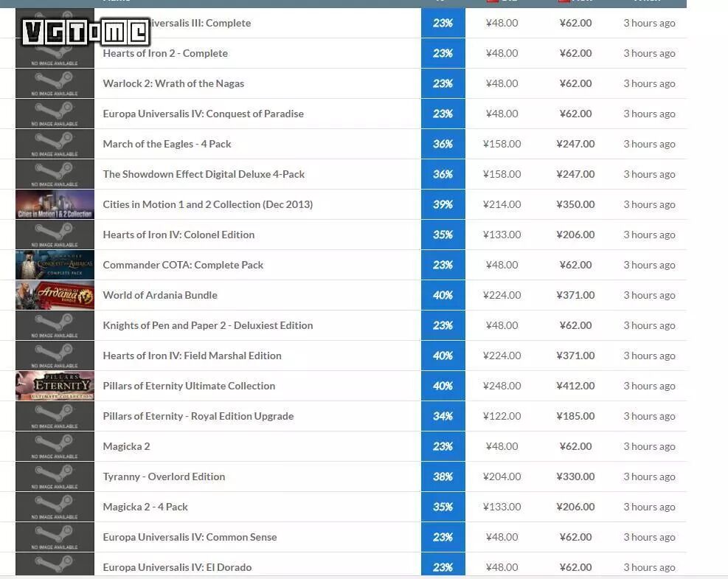Open Hearts of Iron IV: Colonel Edition
Screen dimensions: 728x579
click(x=178, y=235)
